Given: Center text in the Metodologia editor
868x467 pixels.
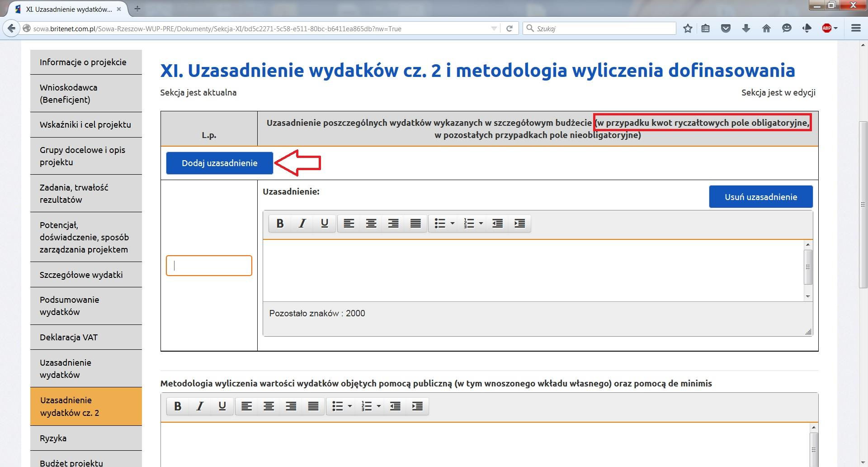Looking at the screenshot, I should pos(269,406).
